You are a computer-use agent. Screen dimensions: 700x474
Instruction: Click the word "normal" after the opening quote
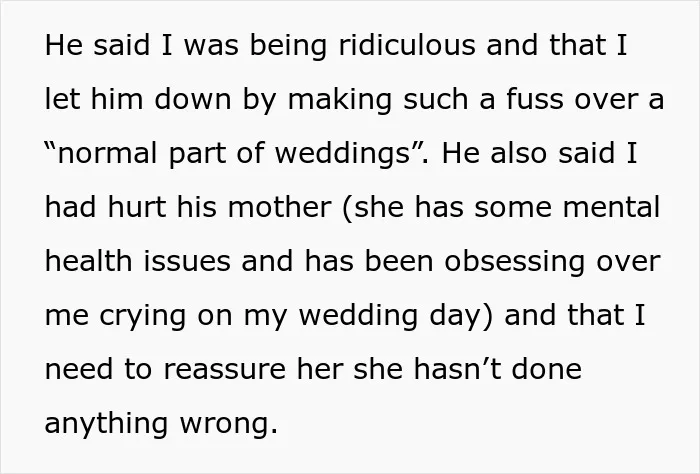[108, 153]
